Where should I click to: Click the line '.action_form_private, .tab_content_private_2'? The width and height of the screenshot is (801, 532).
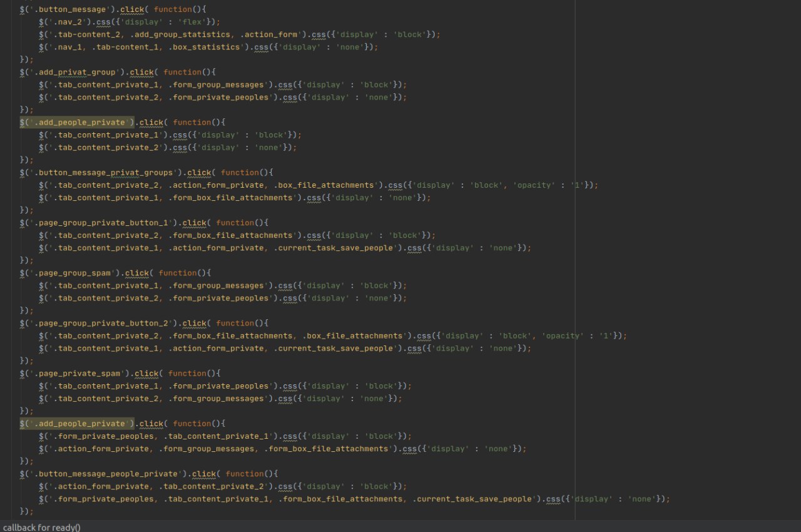(223, 486)
